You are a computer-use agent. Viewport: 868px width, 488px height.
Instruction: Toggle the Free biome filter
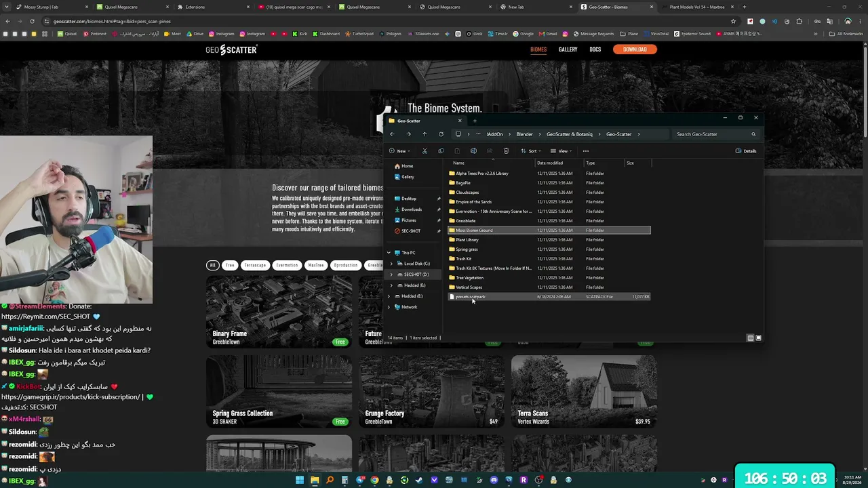click(x=230, y=265)
